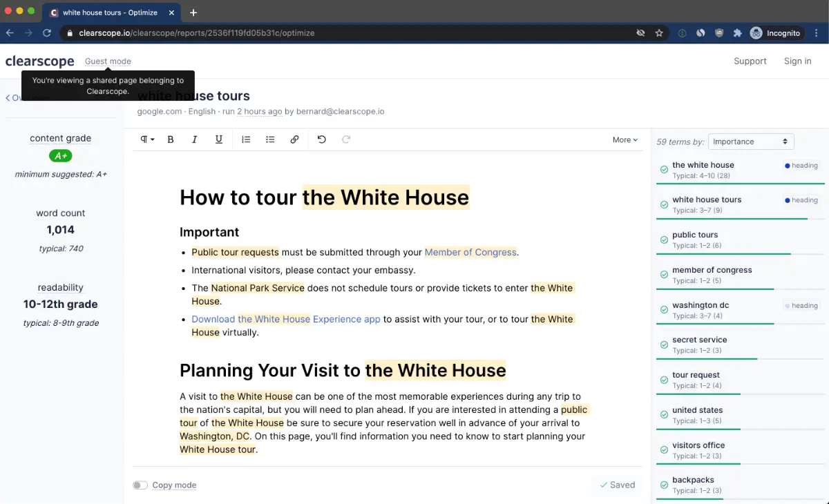Open the paragraph style dropdown
Viewport: 829px width, 504px height.
147,139
